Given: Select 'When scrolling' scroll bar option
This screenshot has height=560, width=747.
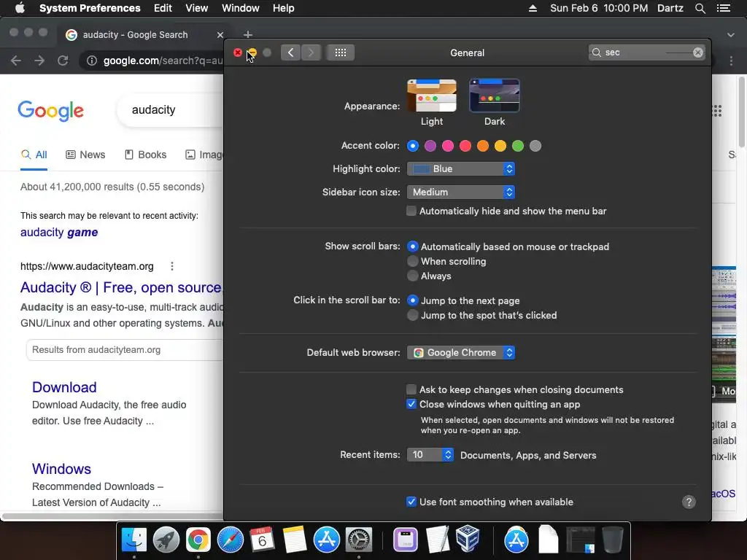Looking at the screenshot, I should pyautogui.click(x=413, y=262).
